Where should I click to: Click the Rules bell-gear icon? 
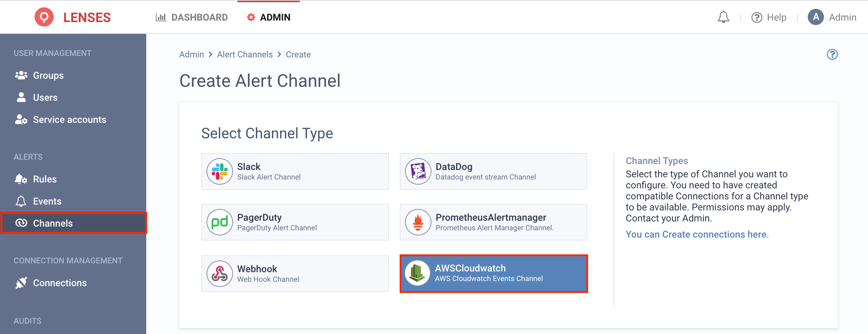(x=21, y=179)
